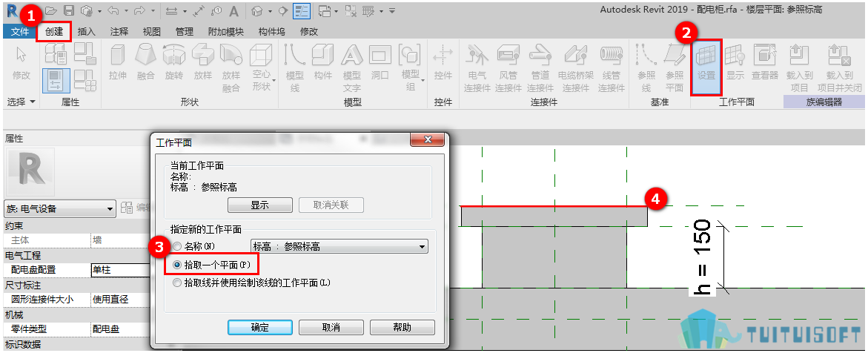
Task: Click the 修改 arrow tool in ribbon
Action: (x=21, y=62)
